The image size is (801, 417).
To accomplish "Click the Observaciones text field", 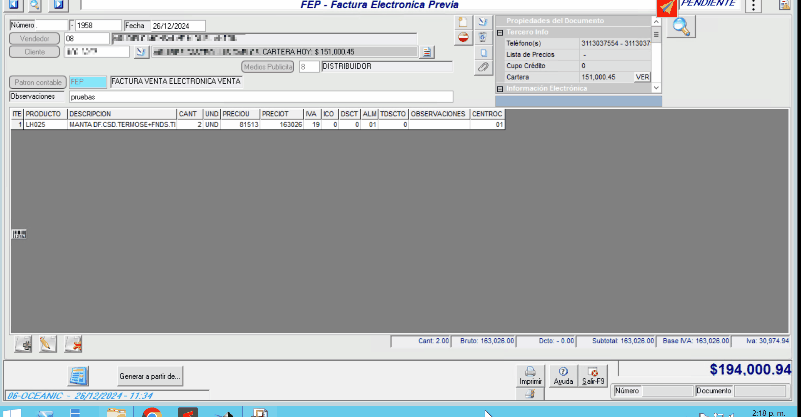I will (x=260, y=97).
